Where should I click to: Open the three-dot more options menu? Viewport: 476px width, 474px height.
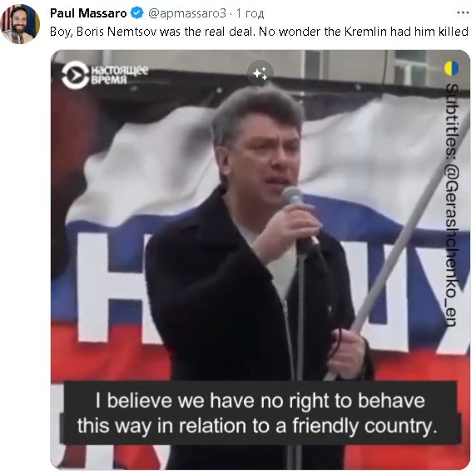click(x=463, y=12)
